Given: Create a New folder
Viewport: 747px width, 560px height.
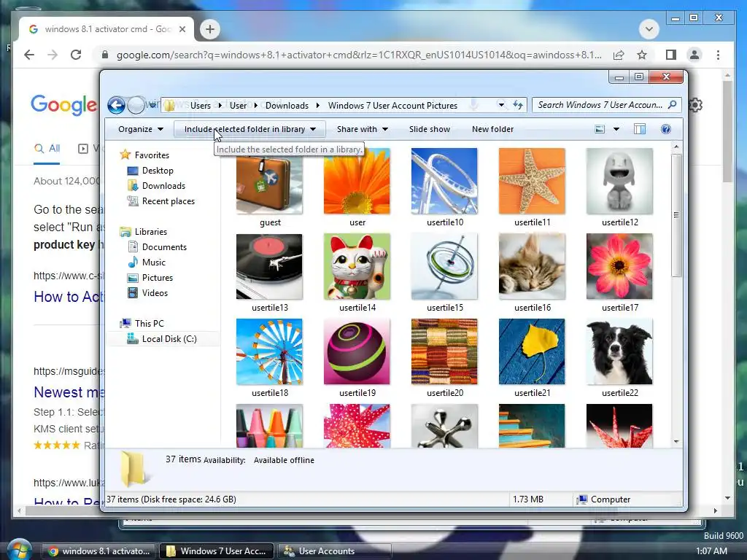Looking at the screenshot, I should click(492, 129).
